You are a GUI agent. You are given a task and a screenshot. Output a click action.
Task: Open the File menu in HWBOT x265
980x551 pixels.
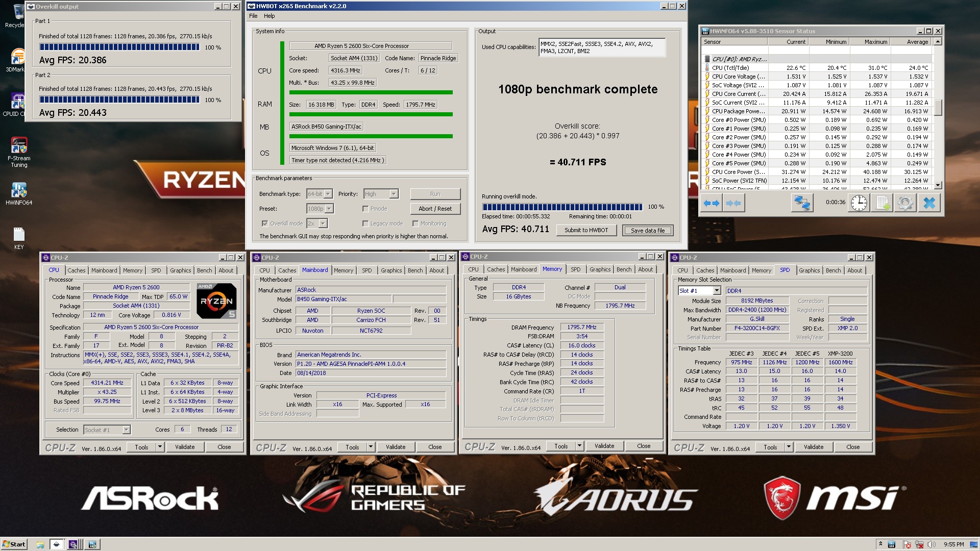coord(254,16)
